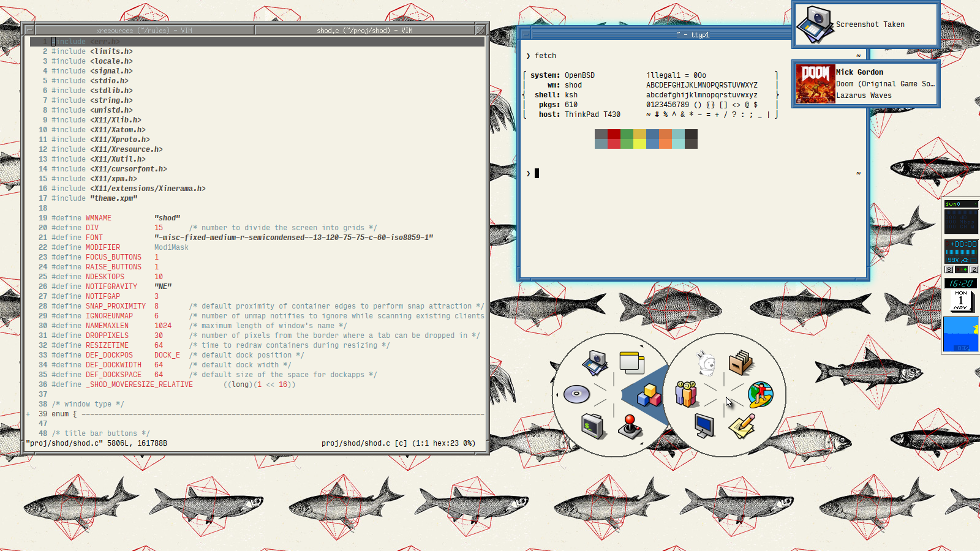This screenshot has width=980, height=551.
Task: Open the blue screen monitor icon
Action: (704, 425)
